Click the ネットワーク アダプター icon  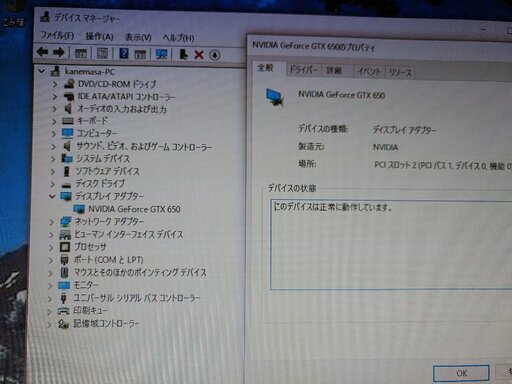[x=66, y=222]
